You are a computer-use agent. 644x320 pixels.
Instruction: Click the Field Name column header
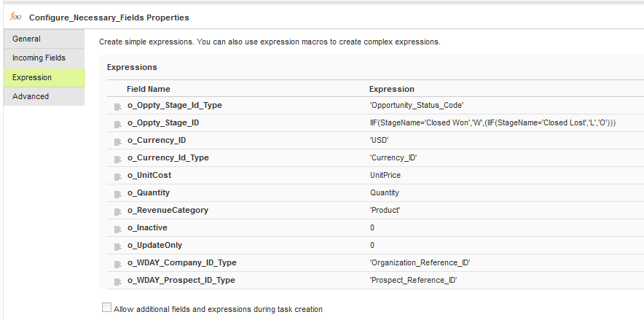pos(149,89)
